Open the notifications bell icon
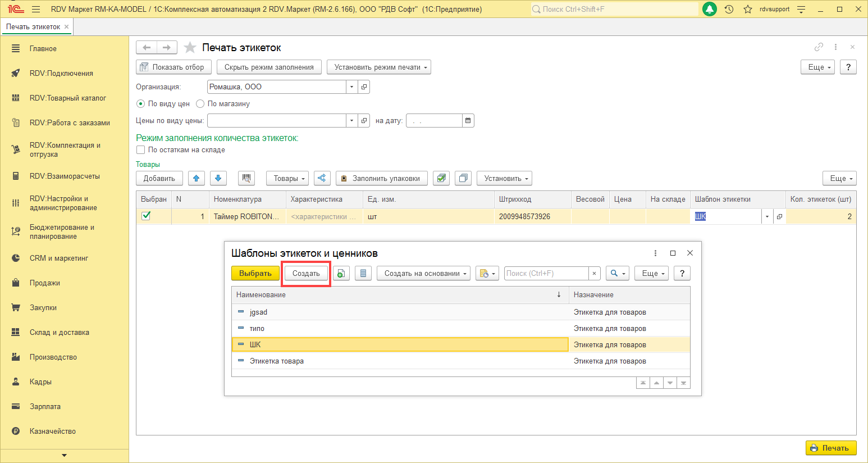This screenshot has width=868, height=463. (710, 9)
